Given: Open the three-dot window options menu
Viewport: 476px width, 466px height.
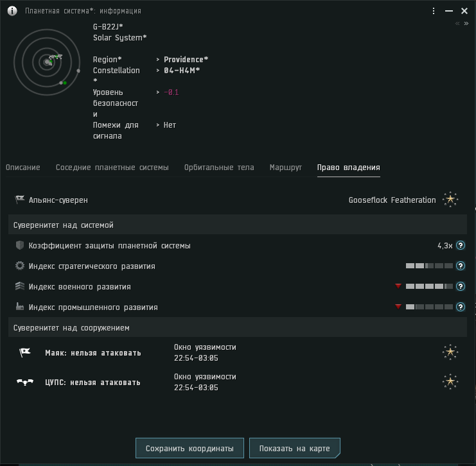Looking at the screenshot, I should point(434,11).
